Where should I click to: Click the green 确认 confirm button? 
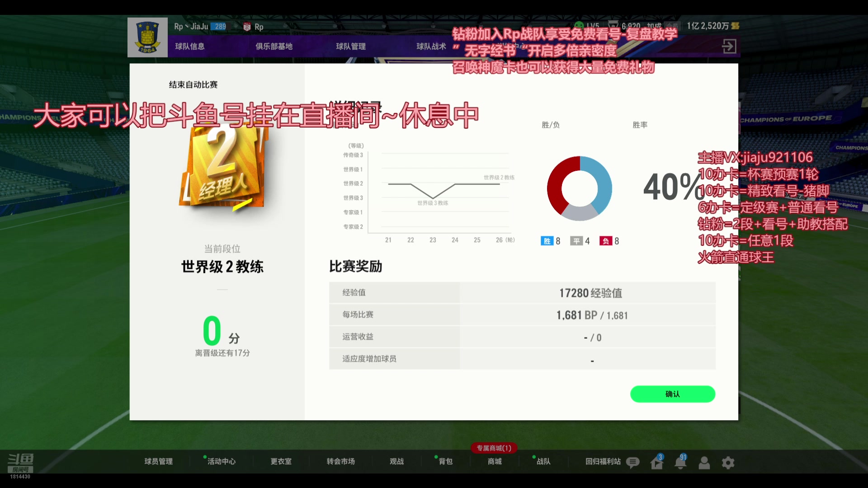673,394
